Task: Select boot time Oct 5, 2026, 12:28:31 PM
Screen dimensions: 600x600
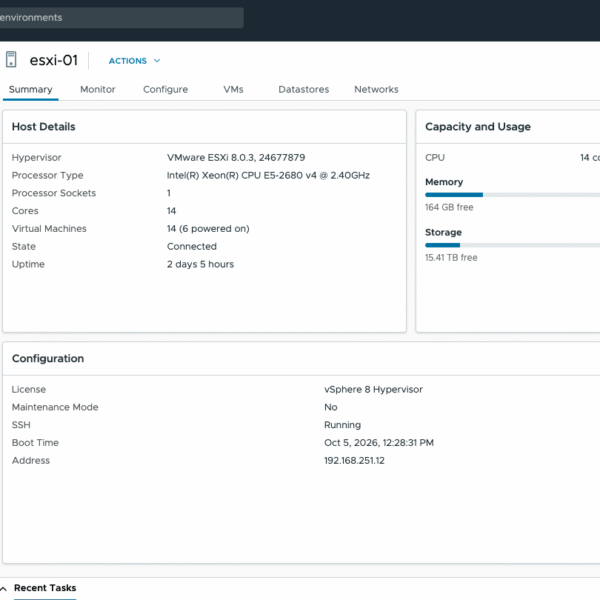Action: [379, 443]
